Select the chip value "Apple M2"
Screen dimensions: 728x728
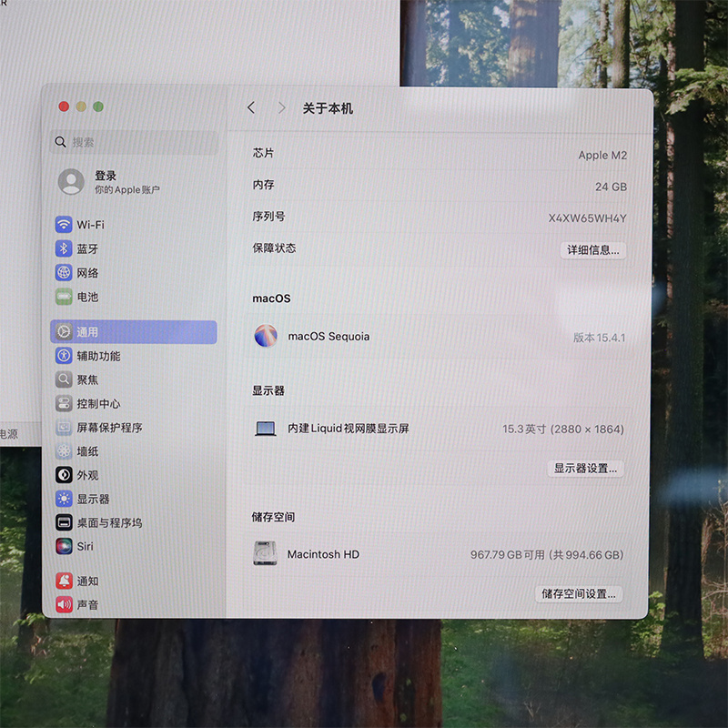coord(602,155)
